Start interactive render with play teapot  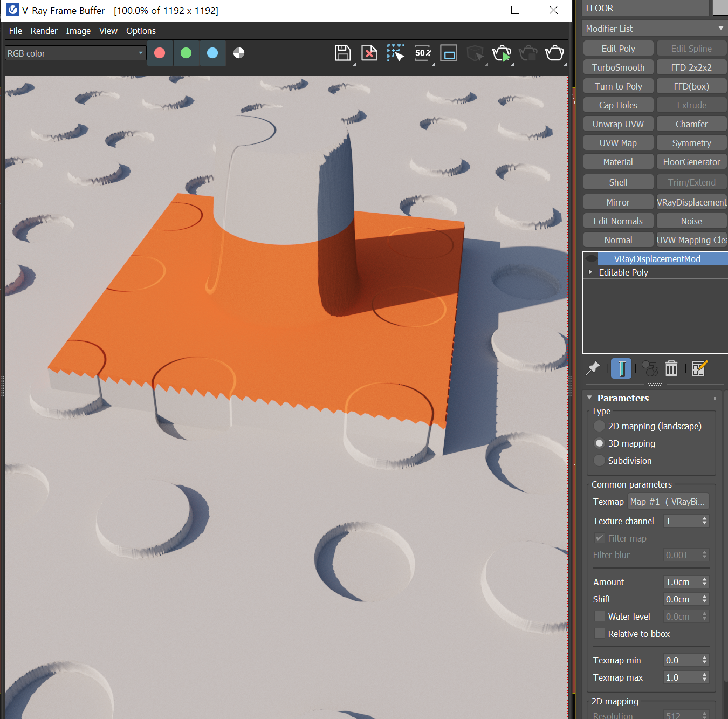(502, 53)
